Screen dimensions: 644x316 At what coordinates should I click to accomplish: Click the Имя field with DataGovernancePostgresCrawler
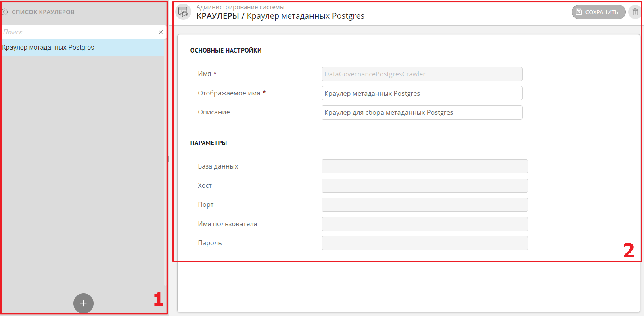point(422,74)
